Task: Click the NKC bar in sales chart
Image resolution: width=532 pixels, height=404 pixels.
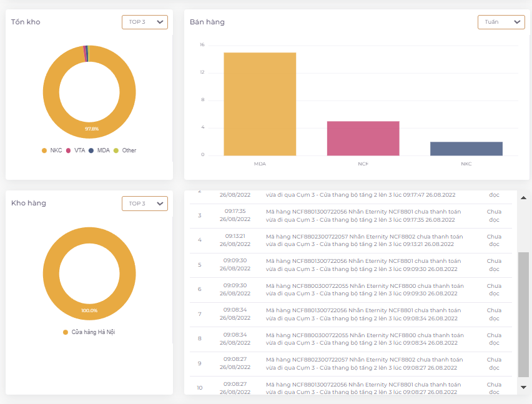Action: [x=466, y=149]
